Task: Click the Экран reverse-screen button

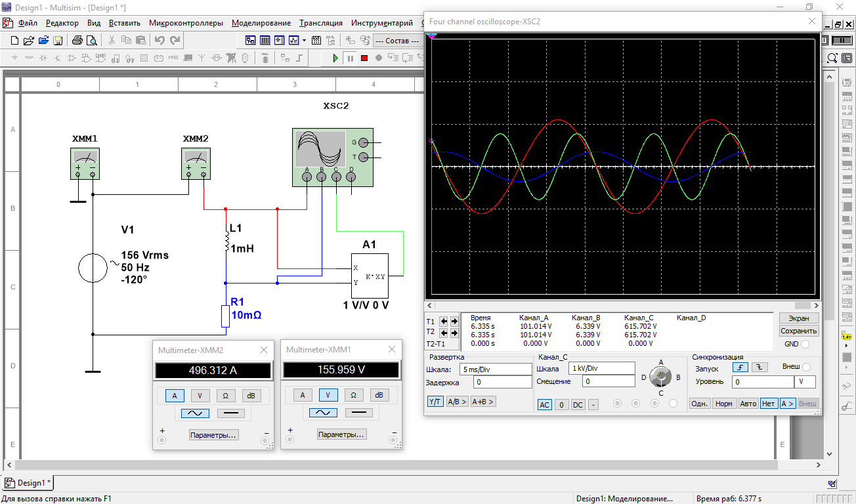Action: tap(799, 318)
